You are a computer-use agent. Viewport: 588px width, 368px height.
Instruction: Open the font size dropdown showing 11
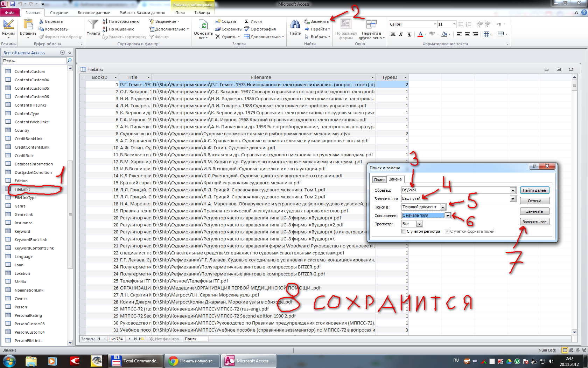tap(454, 24)
